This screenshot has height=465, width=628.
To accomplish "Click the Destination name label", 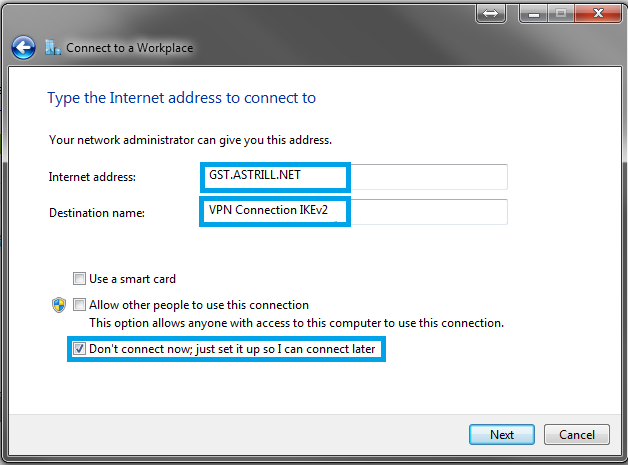I will [97, 213].
